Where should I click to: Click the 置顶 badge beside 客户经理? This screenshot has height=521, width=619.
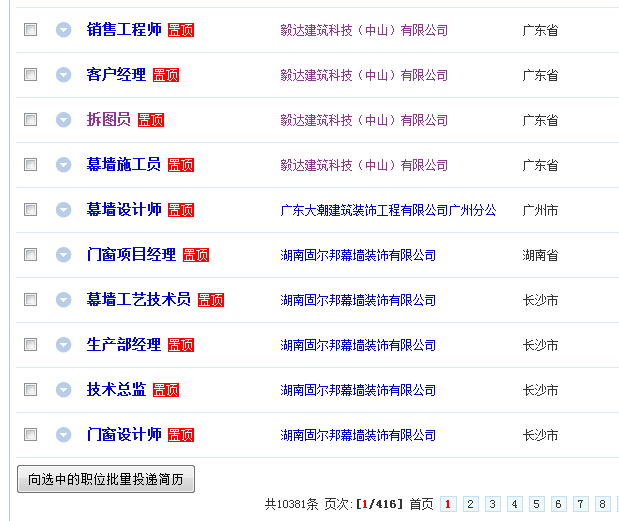click(x=166, y=75)
